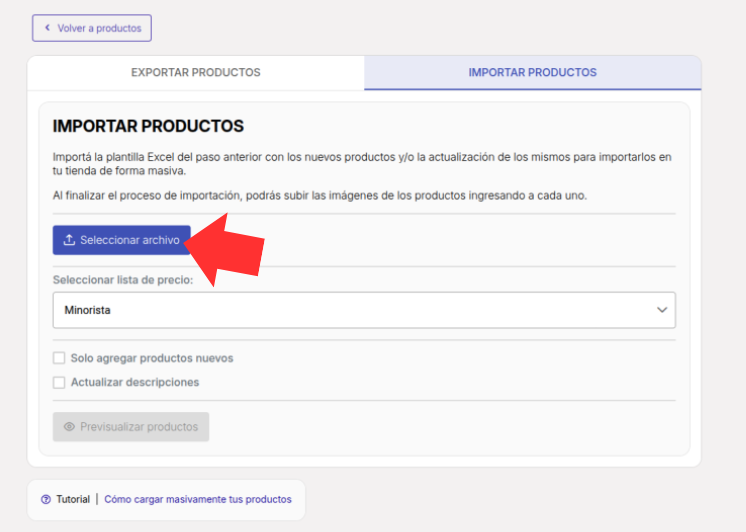Click the Previsualizar productos button
This screenshot has width=746, height=532.
(131, 426)
